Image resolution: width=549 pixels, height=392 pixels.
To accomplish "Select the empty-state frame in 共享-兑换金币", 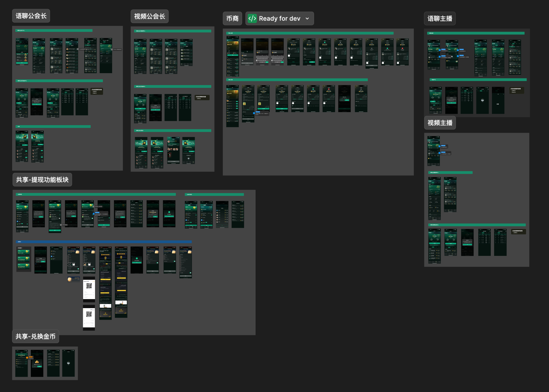I will (68, 363).
